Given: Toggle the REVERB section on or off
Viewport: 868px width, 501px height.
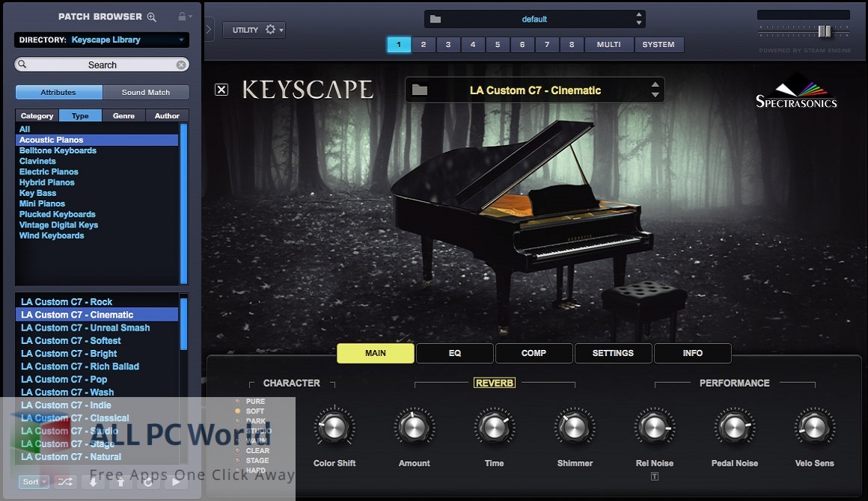Looking at the screenshot, I should point(495,383).
